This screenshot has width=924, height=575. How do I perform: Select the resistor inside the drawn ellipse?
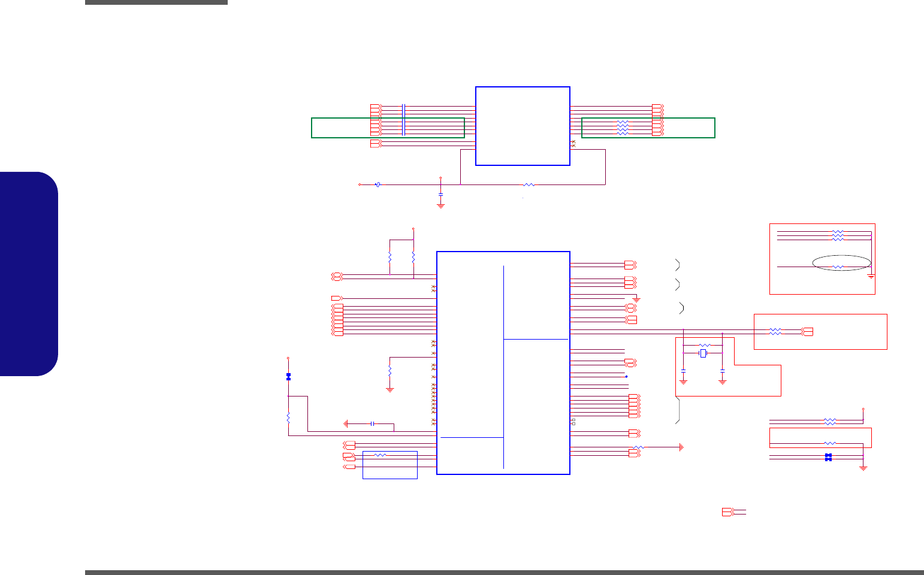[839, 267]
